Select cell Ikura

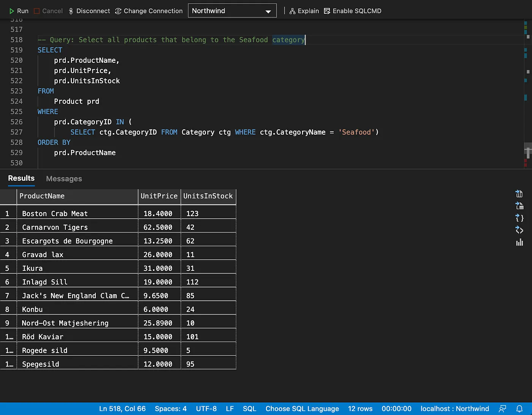coord(78,268)
